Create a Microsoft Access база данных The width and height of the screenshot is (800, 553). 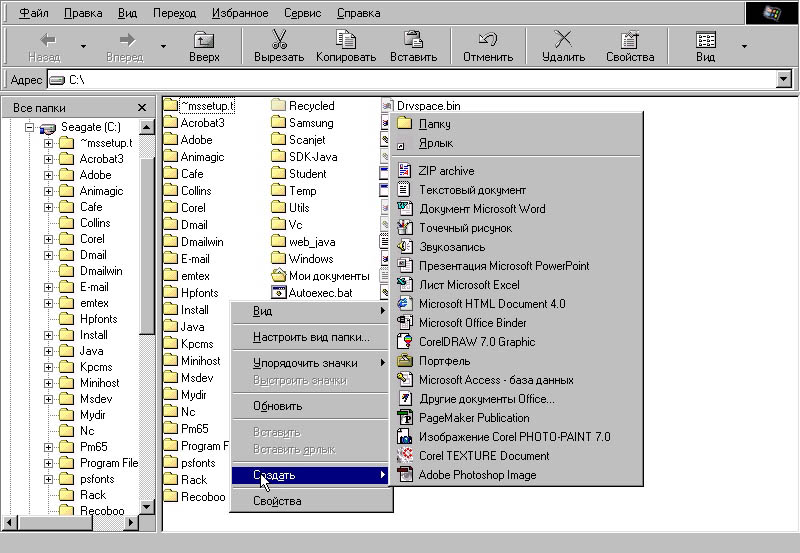[515, 380]
